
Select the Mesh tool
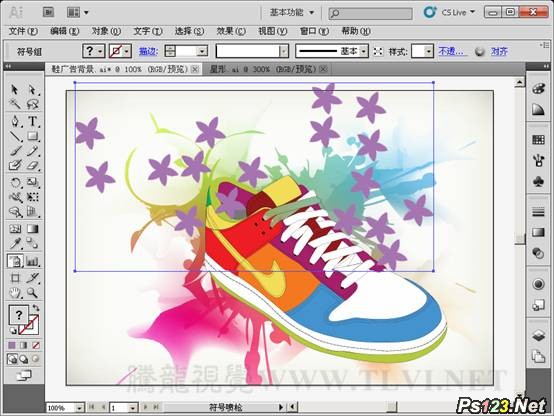tap(14, 229)
